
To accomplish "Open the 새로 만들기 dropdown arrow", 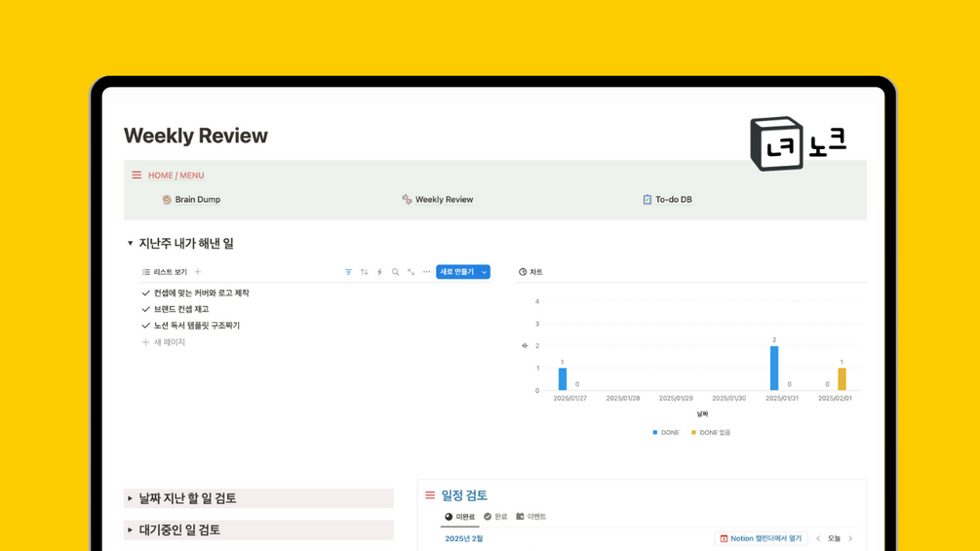I will tap(485, 272).
